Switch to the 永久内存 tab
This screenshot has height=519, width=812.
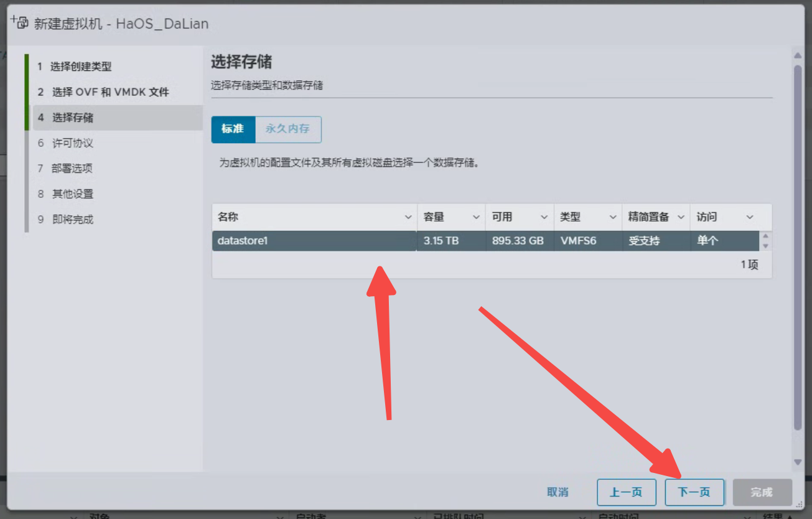point(287,129)
